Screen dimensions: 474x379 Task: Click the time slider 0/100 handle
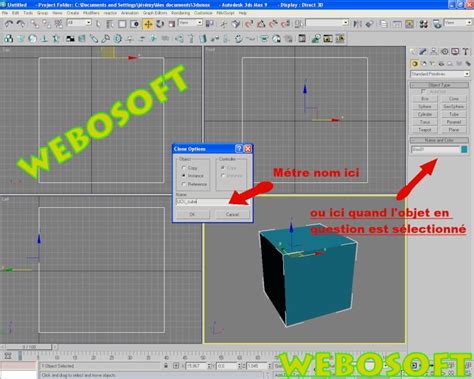click(29, 347)
